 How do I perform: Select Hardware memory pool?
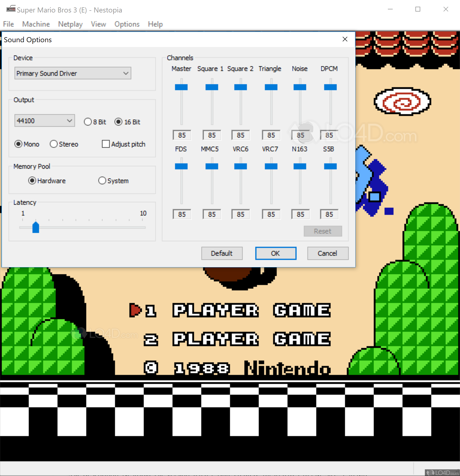tap(47, 181)
